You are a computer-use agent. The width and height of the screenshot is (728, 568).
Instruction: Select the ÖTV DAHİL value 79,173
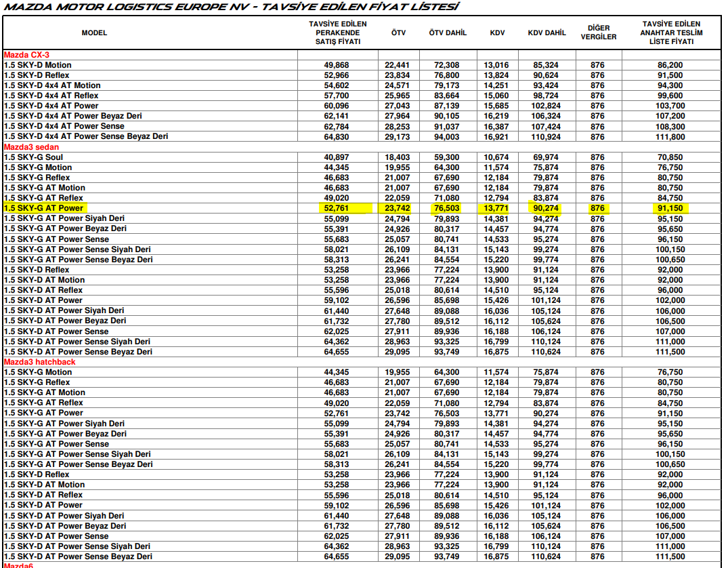[447, 85]
